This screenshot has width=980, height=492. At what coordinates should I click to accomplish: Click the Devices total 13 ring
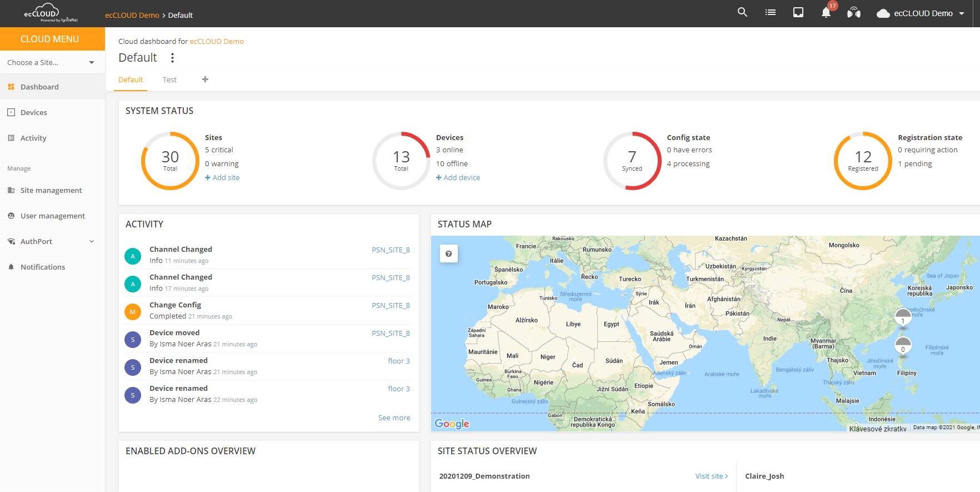click(x=401, y=161)
